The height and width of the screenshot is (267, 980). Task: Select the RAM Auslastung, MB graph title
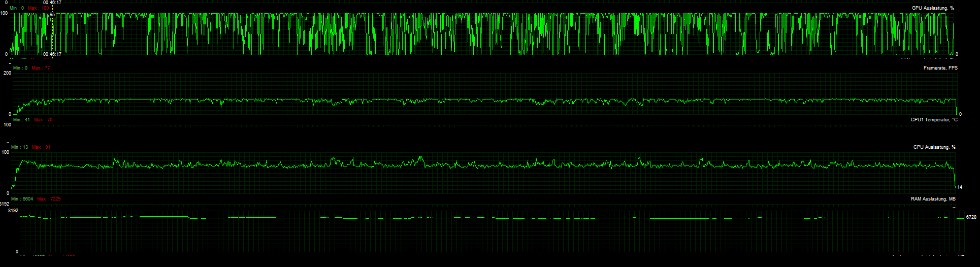pyautogui.click(x=933, y=199)
